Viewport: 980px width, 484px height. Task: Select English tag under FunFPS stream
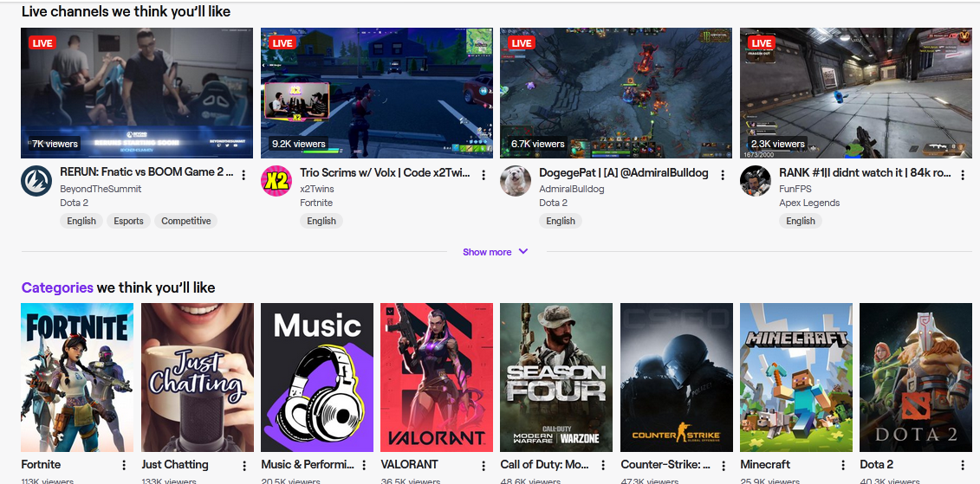click(801, 221)
